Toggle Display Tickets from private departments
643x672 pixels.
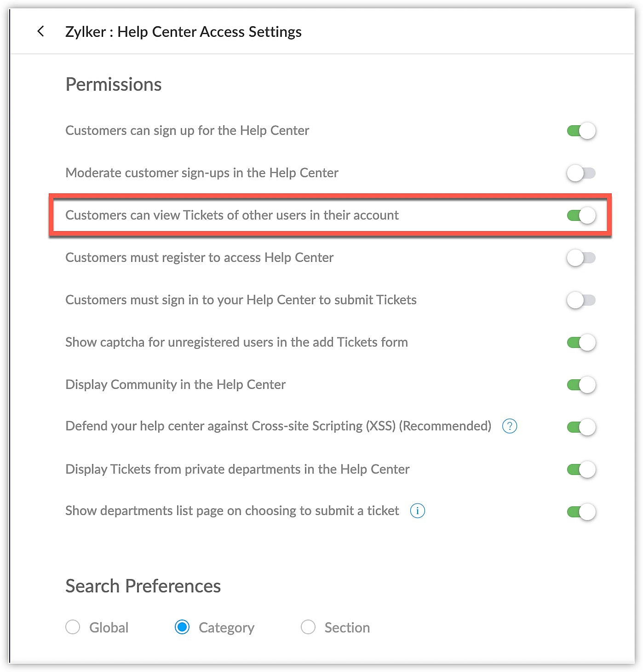click(581, 469)
